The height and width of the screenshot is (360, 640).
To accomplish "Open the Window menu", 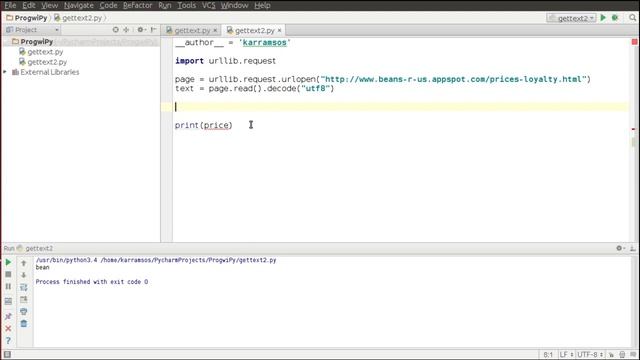I will 234,5.
